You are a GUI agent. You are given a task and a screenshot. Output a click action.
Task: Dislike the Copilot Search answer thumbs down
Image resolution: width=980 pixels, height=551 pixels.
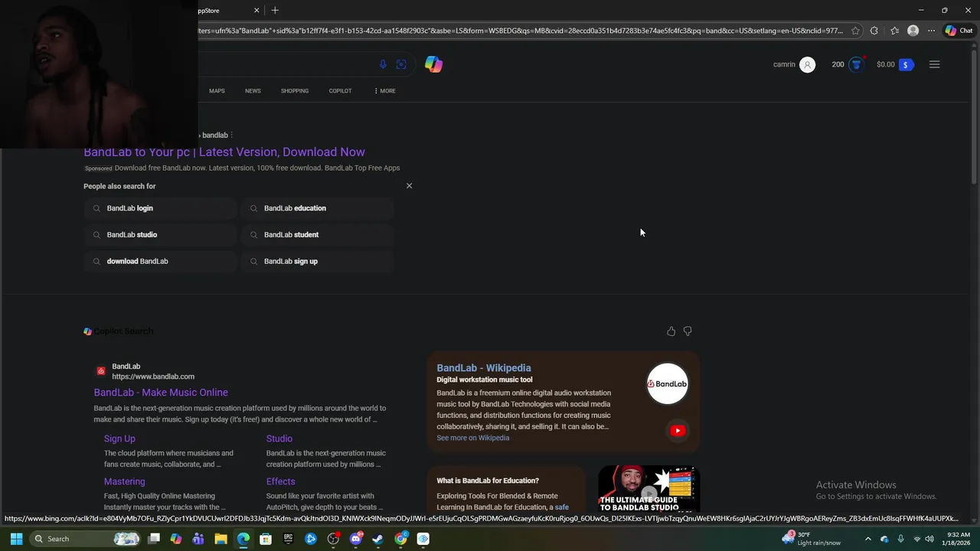tap(688, 331)
